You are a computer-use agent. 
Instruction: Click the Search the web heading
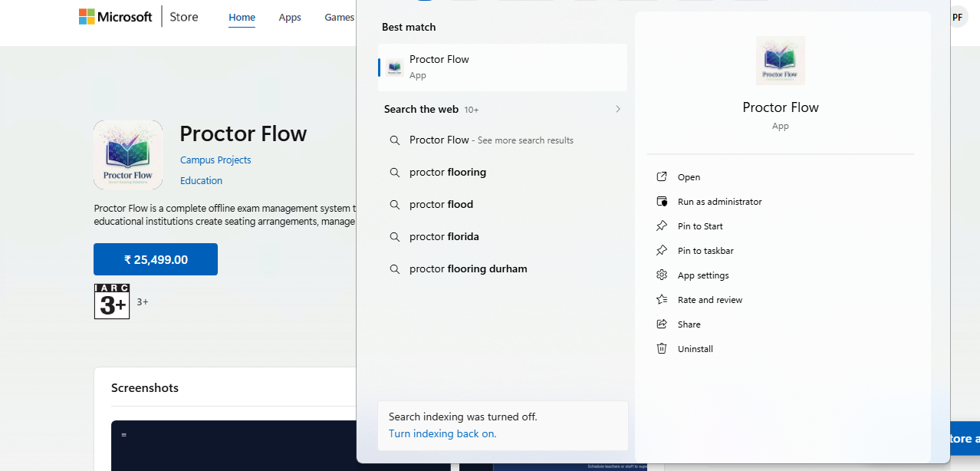click(x=421, y=109)
